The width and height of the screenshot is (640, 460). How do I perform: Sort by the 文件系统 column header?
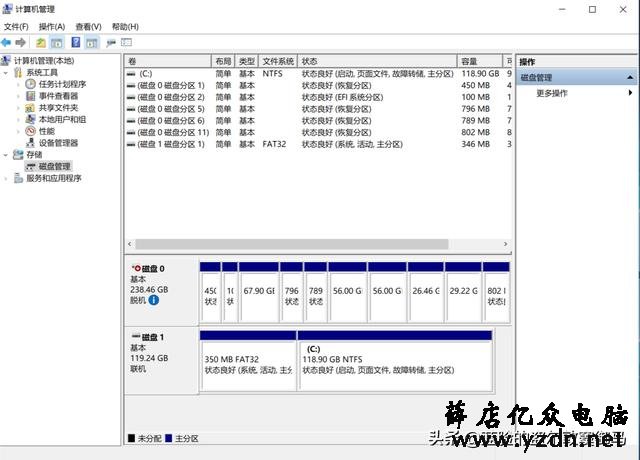tap(278, 61)
